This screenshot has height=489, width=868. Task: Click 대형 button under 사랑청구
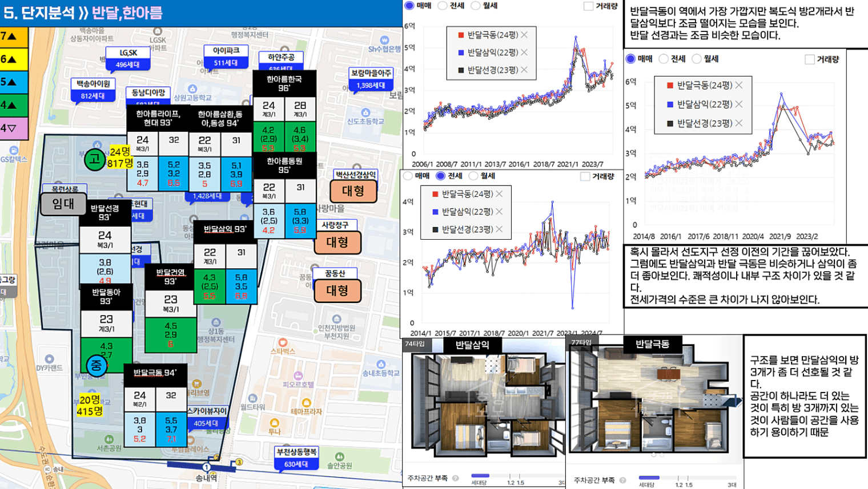tap(337, 242)
